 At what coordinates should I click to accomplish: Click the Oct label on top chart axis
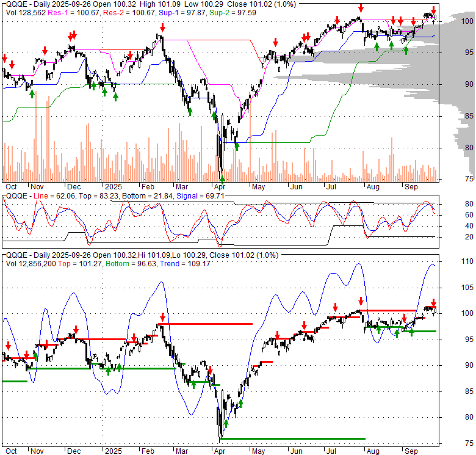pos(11,187)
